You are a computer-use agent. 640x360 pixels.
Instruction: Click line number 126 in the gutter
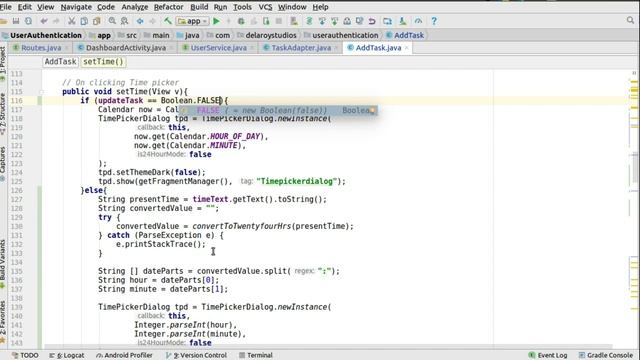pos(17,191)
